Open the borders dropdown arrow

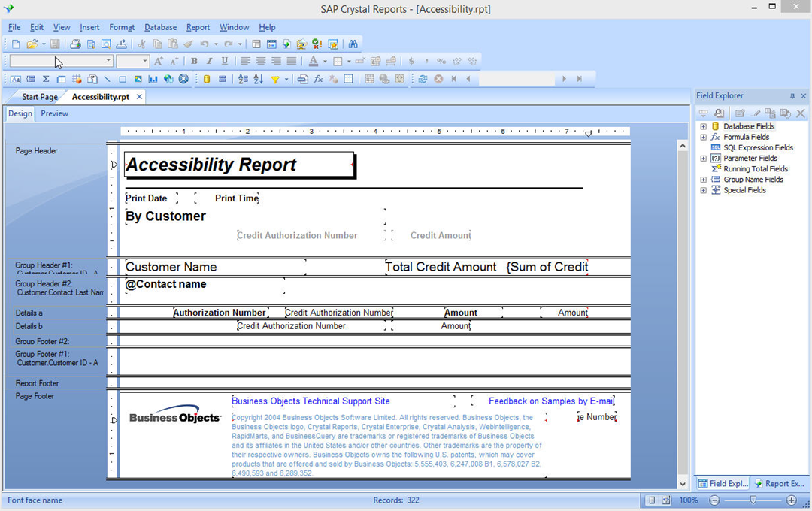pos(349,61)
